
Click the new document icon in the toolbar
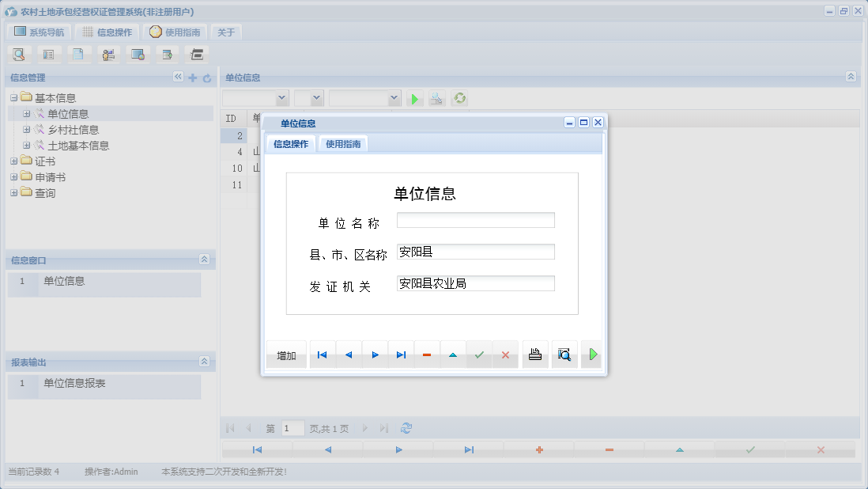point(79,54)
